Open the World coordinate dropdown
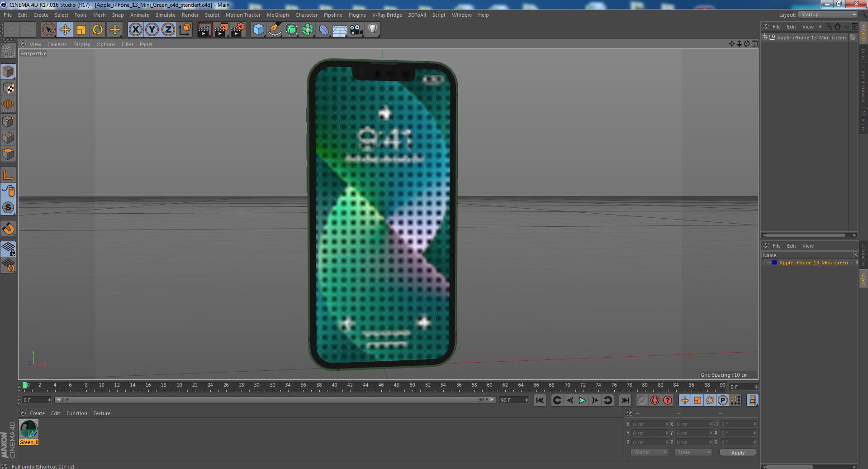The width and height of the screenshot is (868, 469). coord(650,452)
